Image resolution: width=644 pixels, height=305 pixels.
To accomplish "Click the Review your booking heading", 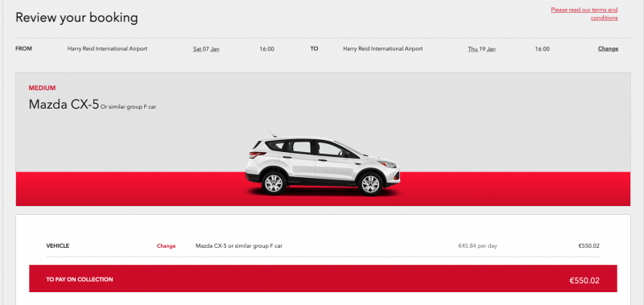I will [76, 18].
